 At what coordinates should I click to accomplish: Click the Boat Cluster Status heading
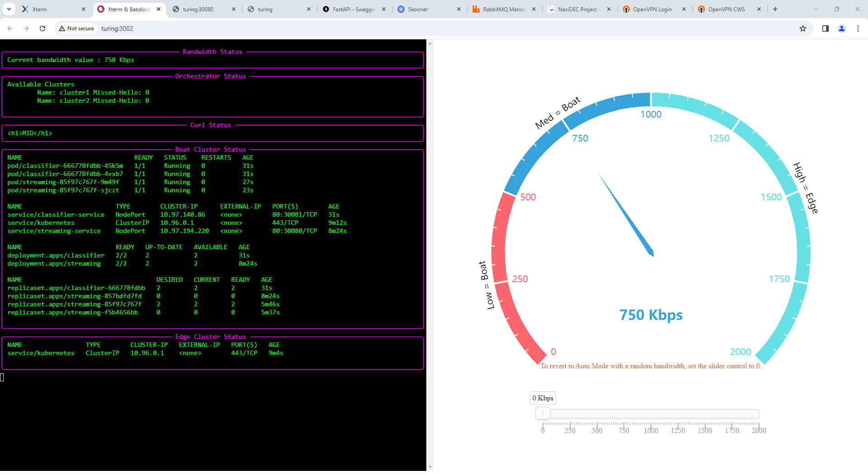(211, 149)
